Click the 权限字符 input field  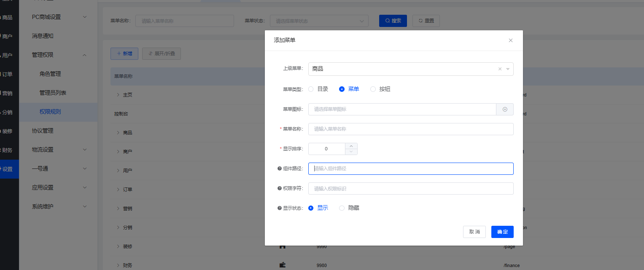click(x=410, y=188)
